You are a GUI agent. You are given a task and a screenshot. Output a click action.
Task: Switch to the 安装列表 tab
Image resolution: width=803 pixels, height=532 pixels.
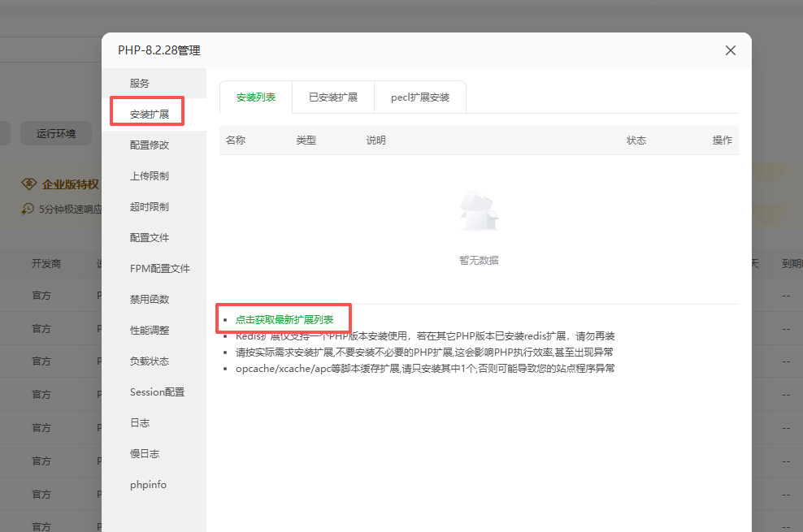[x=256, y=97]
